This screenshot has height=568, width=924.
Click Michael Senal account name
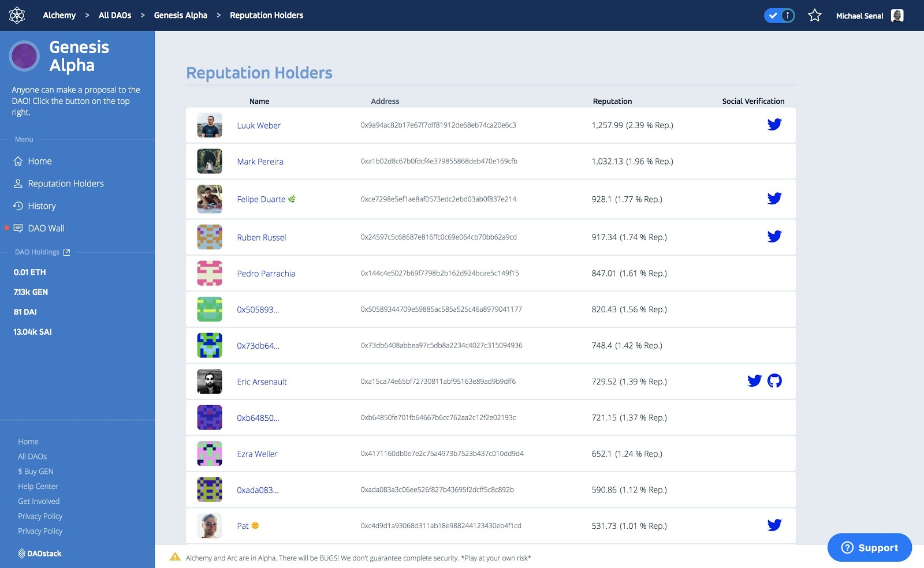pos(859,16)
